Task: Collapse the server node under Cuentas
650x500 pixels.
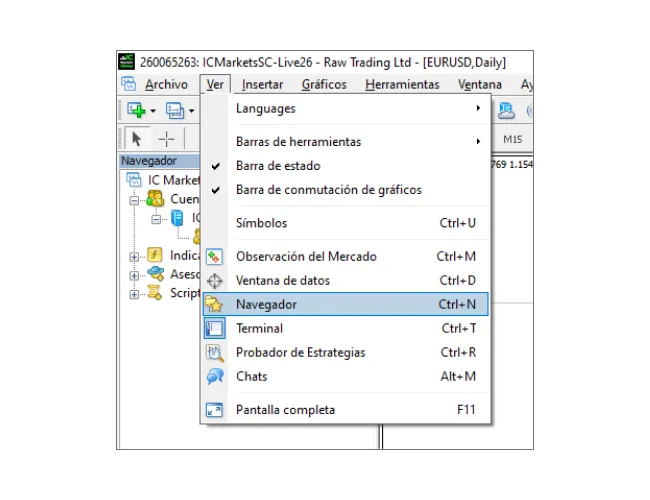Action: (156, 219)
